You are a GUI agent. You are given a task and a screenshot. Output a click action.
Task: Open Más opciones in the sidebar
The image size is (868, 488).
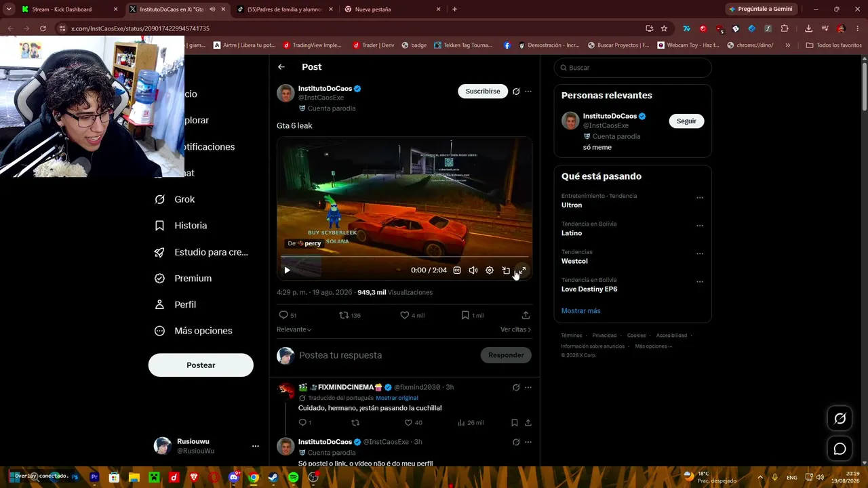(193, 331)
